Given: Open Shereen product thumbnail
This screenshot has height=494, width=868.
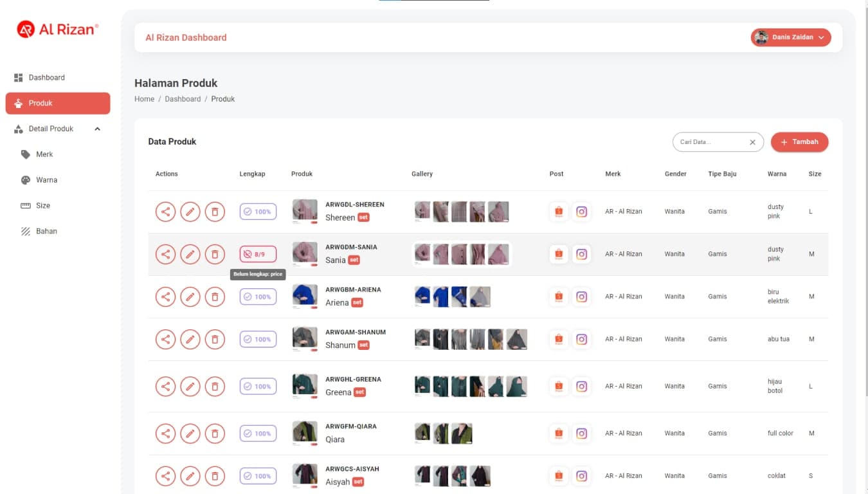Looking at the screenshot, I should coord(305,211).
